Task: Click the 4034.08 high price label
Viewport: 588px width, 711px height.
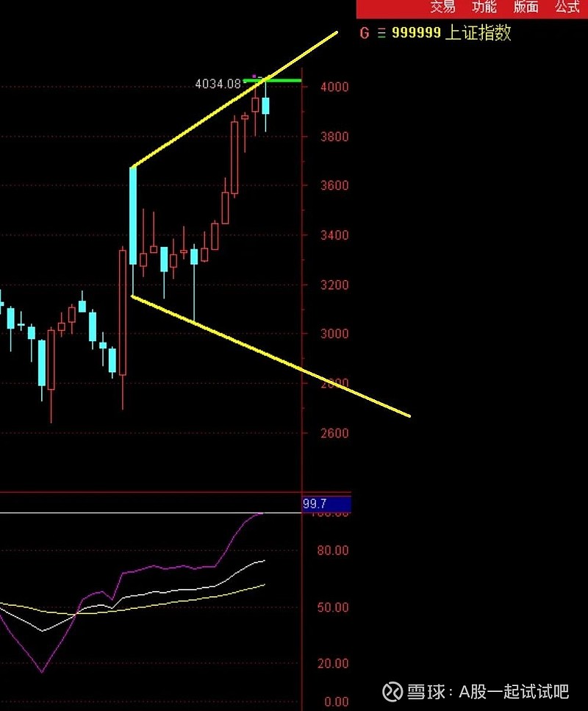Action: coord(218,84)
